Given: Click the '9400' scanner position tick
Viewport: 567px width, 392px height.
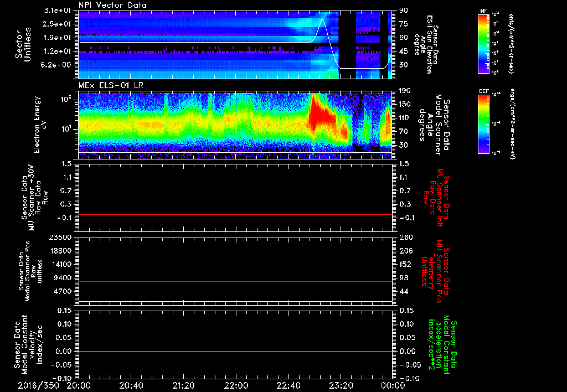Looking at the screenshot, I should (x=63, y=278).
